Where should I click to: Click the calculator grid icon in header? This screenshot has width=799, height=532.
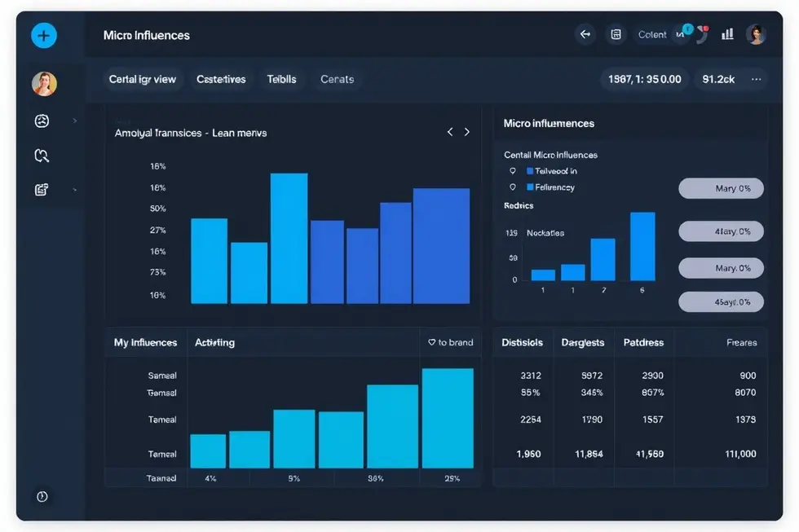(x=616, y=34)
